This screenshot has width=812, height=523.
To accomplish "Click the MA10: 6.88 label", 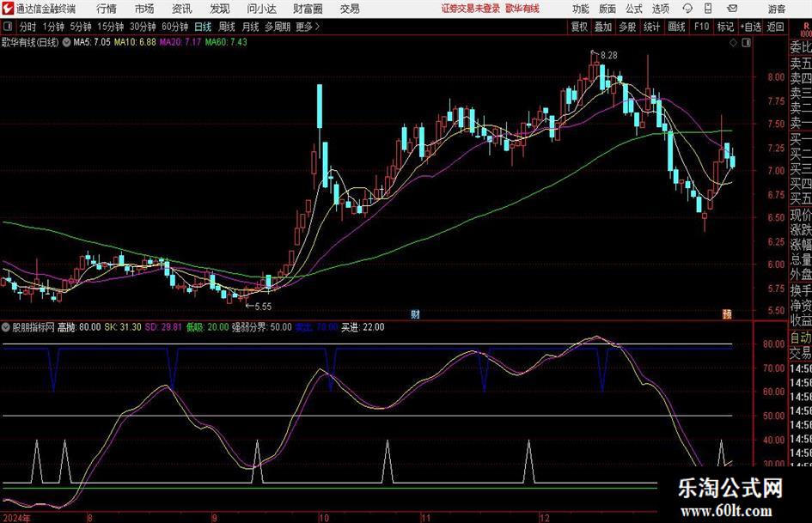I will tap(135, 42).
